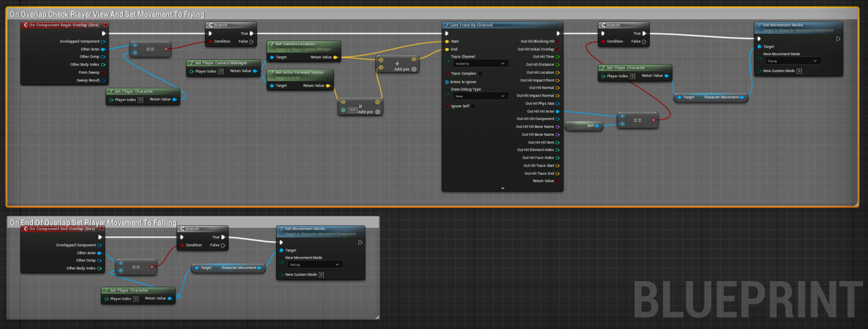The height and width of the screenshot is (329, 868).
Task: Click Add pin on the multiply node
Action: pyautogui.click(x=369, y=112)
